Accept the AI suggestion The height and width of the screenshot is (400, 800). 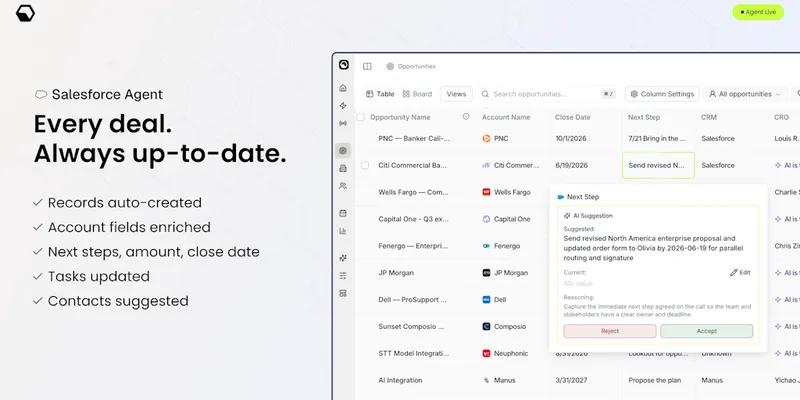click(x=707, y=331)
